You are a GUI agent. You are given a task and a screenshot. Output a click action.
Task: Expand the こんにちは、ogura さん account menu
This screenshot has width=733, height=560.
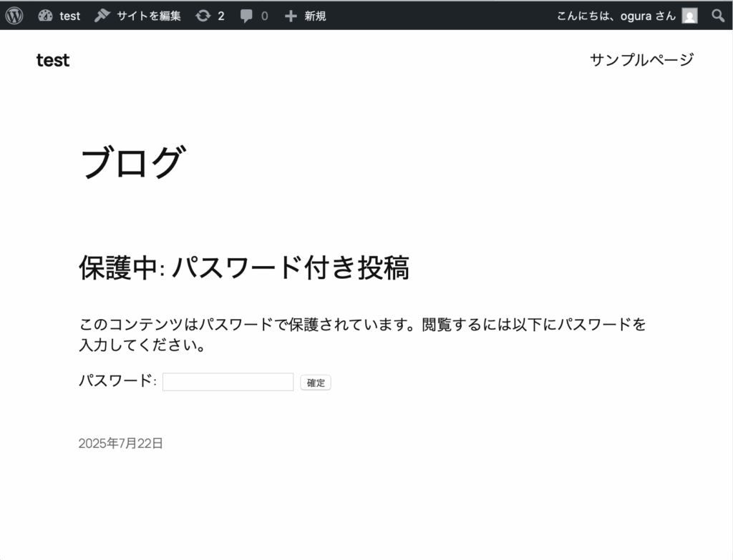coord(616,16)
